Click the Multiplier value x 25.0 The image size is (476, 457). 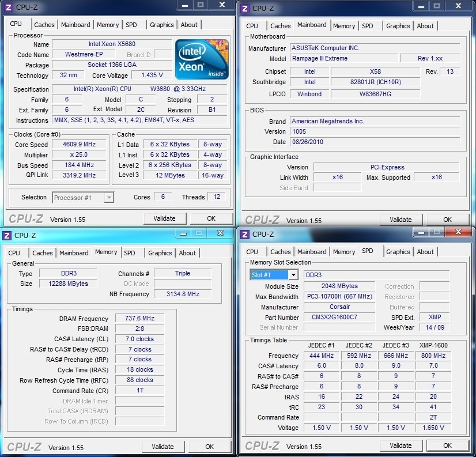pyautogui.click(x=79, y=154)
